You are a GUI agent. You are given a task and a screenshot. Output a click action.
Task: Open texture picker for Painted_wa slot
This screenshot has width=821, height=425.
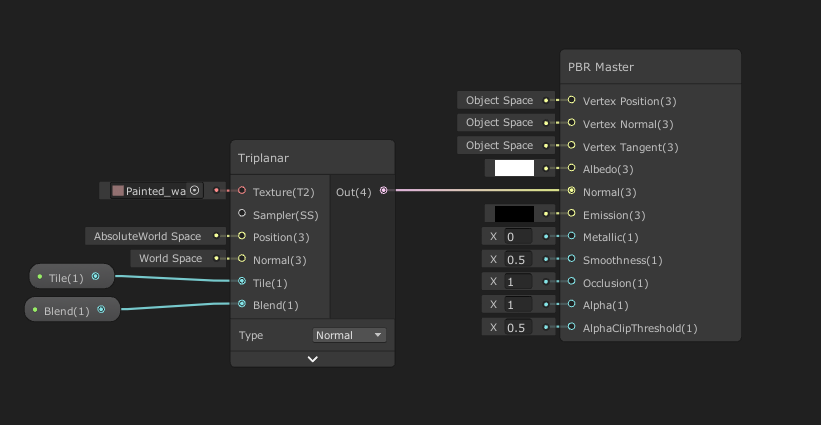194,191
